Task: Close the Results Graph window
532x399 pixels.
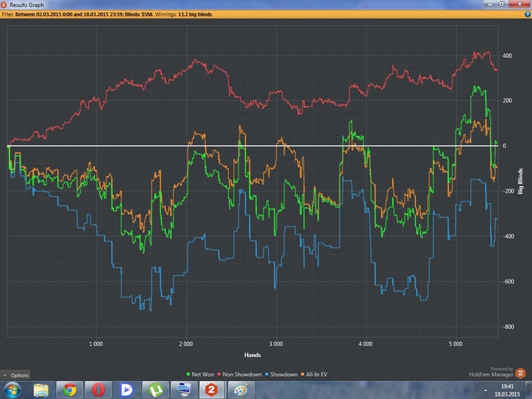Action: (x=519, y=4)
